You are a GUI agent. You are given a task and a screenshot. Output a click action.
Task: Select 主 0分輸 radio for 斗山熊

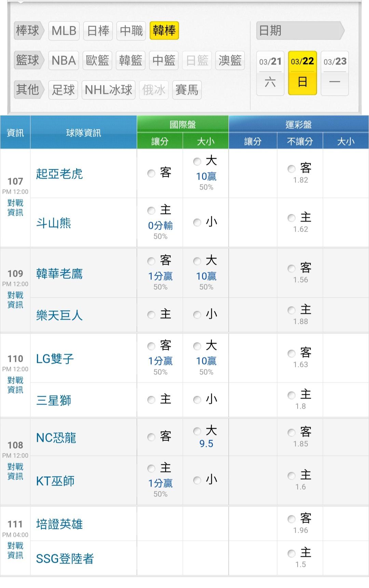151,210
